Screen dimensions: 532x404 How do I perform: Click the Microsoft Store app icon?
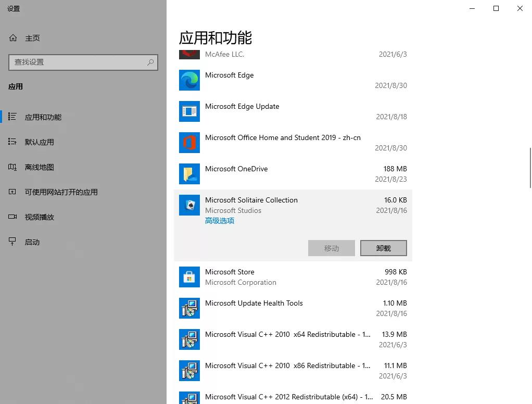(x=189, y=277)
